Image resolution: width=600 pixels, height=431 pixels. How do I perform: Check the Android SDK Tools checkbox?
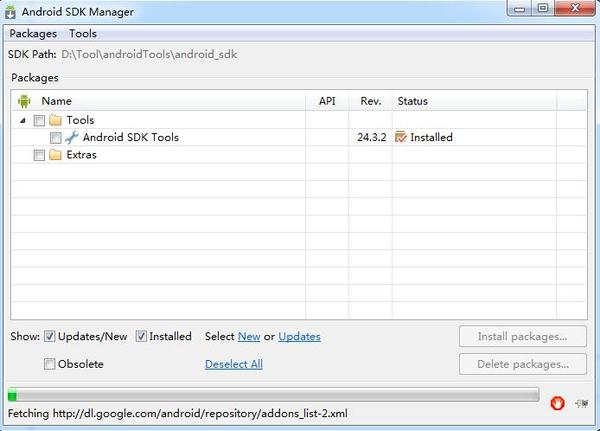click(55, 138)
